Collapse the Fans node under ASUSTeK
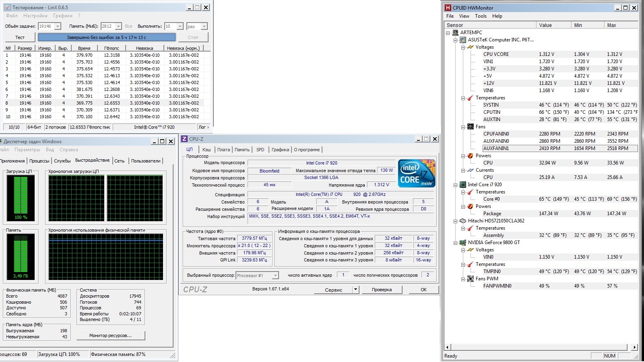 pyautogui.click(x=463, y=127)
